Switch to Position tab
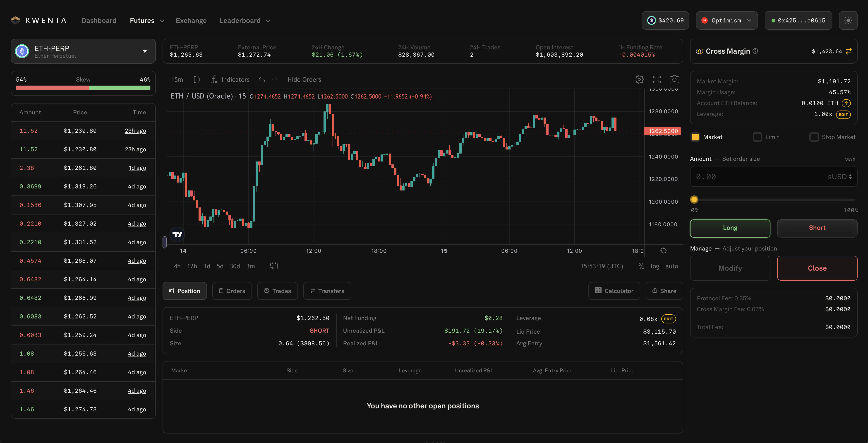Image resolution: width=868 pixels, height=443 pixels. pos(185,291)
